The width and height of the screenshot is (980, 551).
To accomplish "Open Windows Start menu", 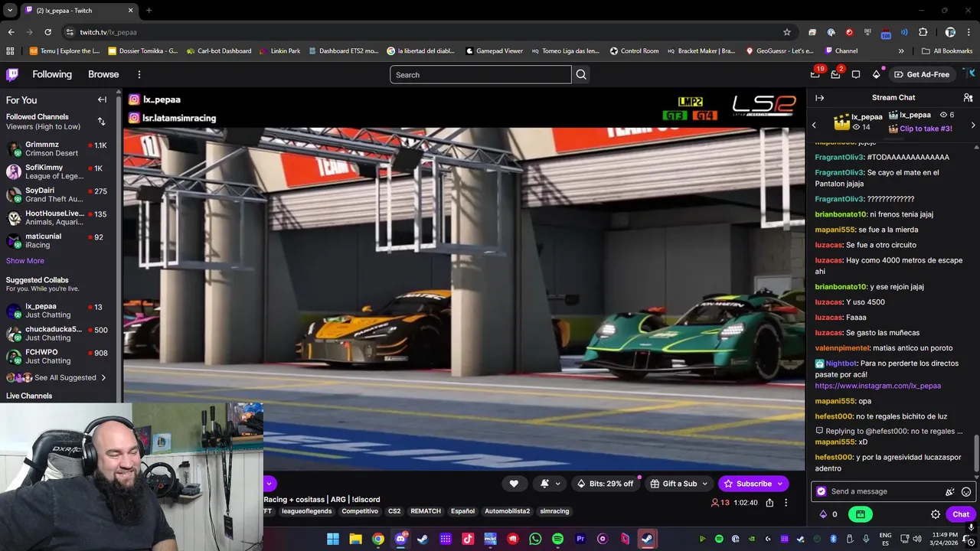I will pyautogui.click(x=333, y=539).
